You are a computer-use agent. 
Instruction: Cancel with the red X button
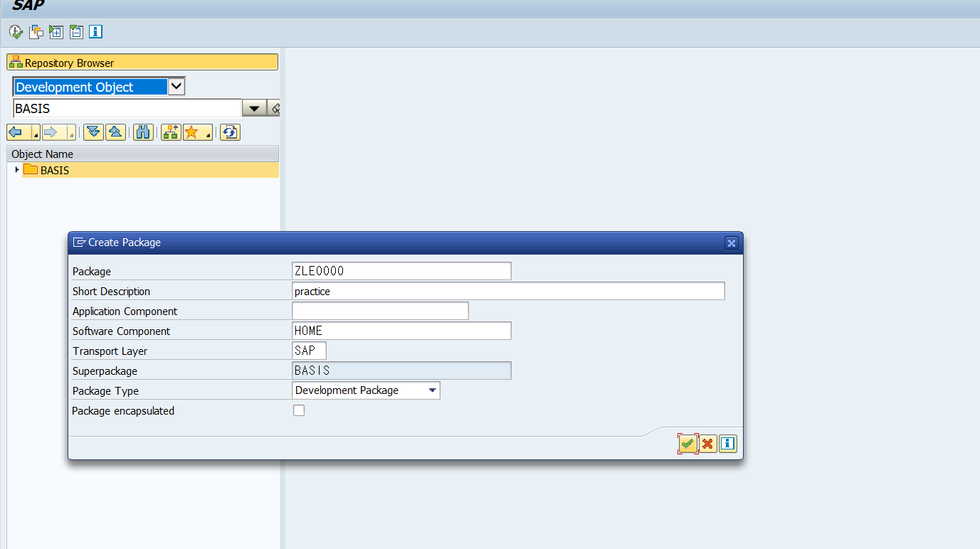click(x=707, y=444)
